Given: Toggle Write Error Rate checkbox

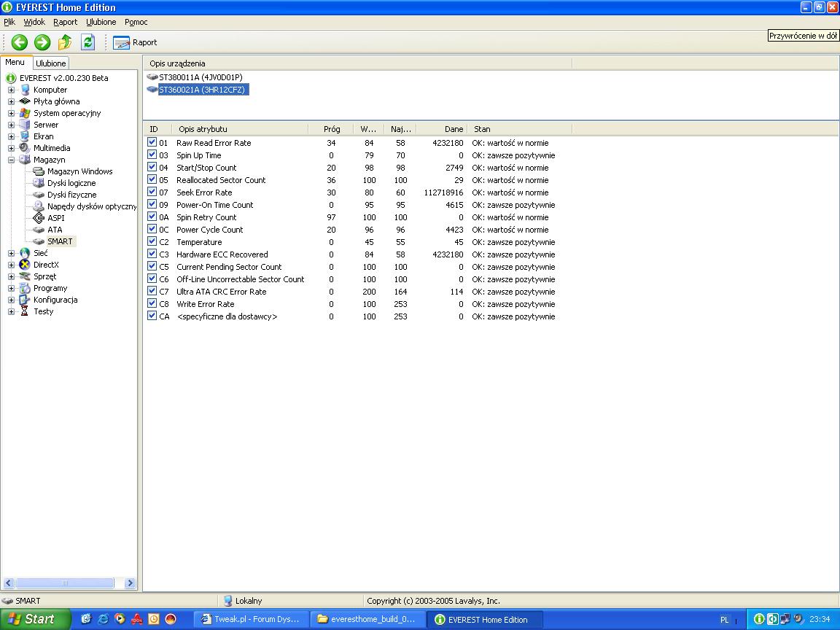Looking at the screenshot, I should click(152, 303).
